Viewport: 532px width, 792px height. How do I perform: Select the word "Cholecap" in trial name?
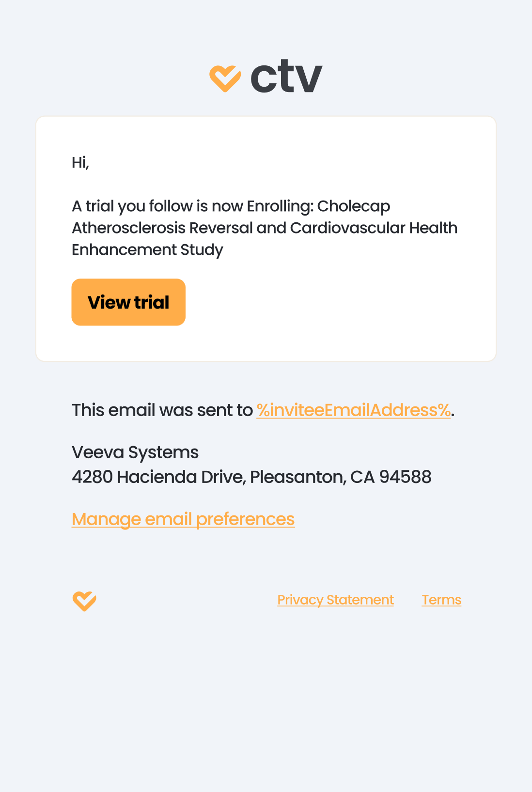coord(354,206)
